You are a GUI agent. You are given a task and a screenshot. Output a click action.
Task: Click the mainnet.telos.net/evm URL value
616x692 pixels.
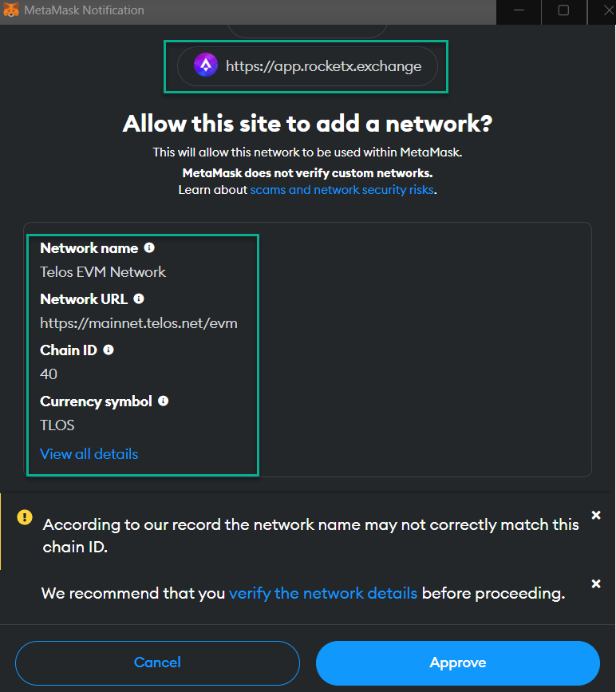click(x=139, y=323)
